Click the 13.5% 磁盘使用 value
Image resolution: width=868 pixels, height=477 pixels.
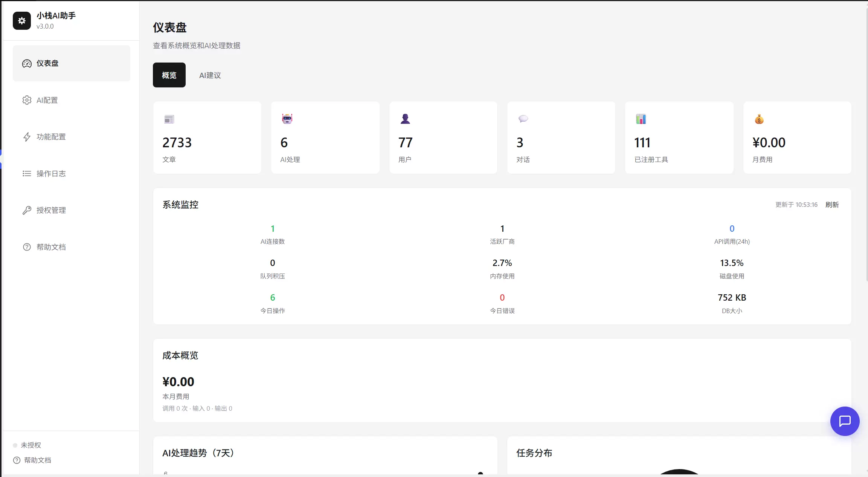pyautogui.click(x=732, y=263)
